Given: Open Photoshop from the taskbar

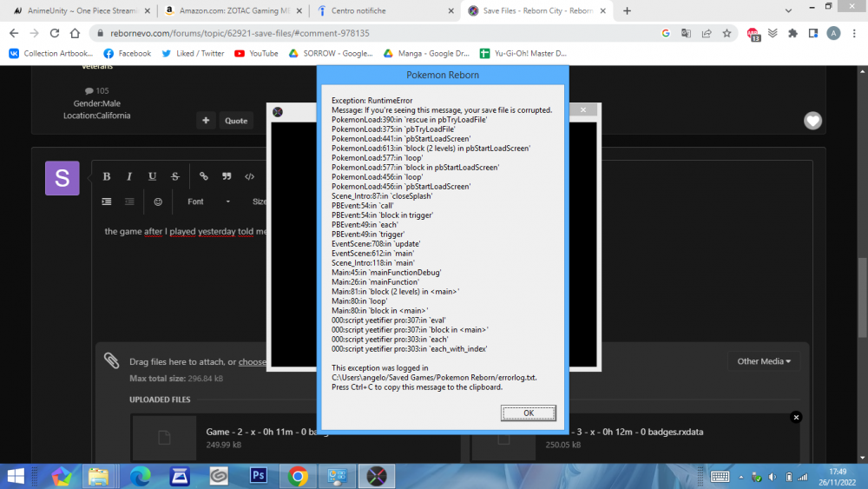Looking at the screenshot, I should point(258,476).
